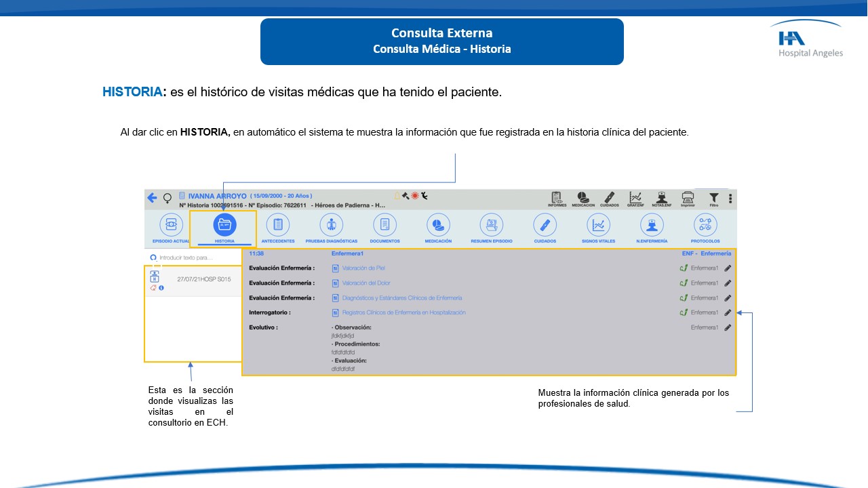Open the Signos Vitales tab

pyautogui.click(x=598, y=228)
